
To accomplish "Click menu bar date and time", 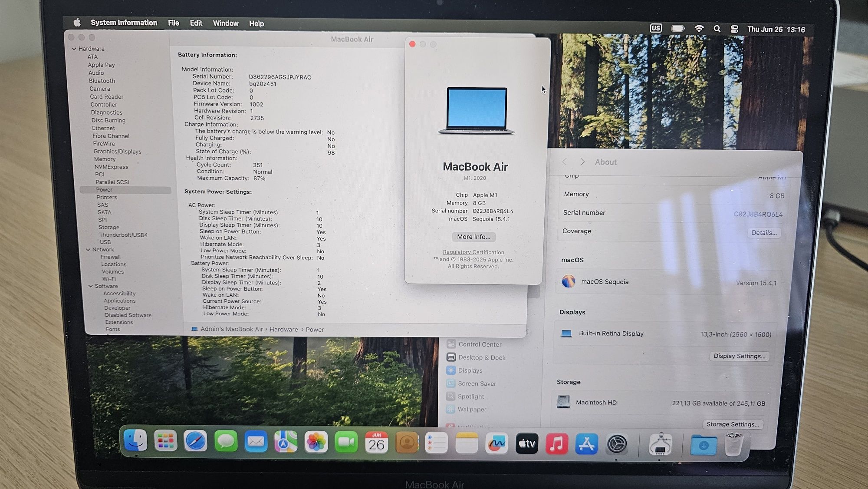I will pos(776,30).
